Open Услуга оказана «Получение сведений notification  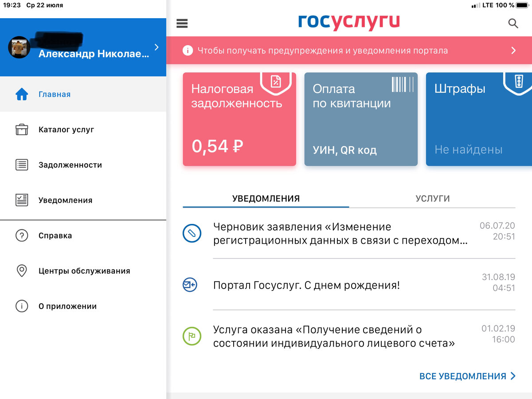(x=349, y=336)
